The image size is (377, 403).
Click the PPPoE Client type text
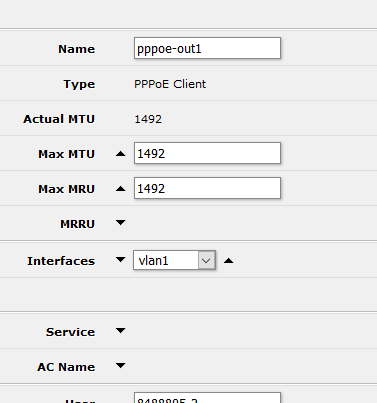pyautogui.click(x=170, y=84)
